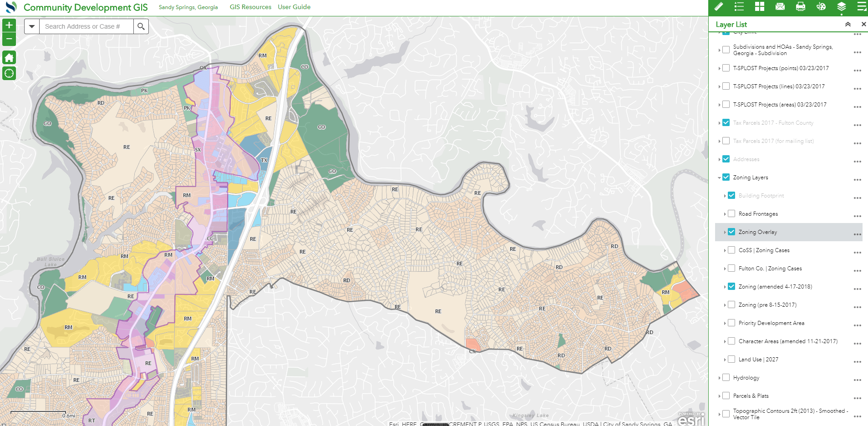Enable the Road Frontages layer

[x=731, y=213]
